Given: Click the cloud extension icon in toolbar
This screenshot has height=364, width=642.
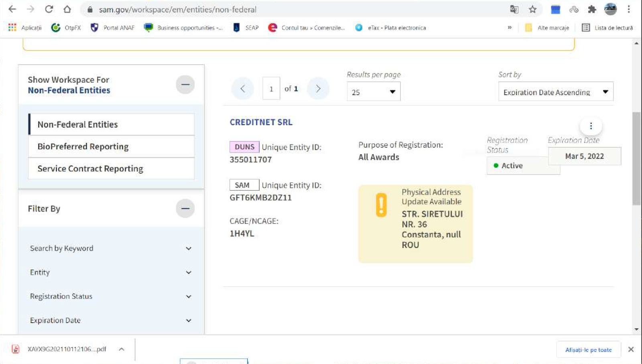Looking at the screenshot, I should 574,9.
